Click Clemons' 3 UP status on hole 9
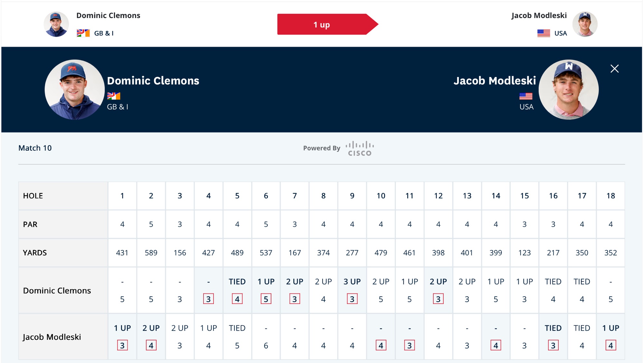The width and height of the screenshot is (644, 363). [x=352, y=282]
